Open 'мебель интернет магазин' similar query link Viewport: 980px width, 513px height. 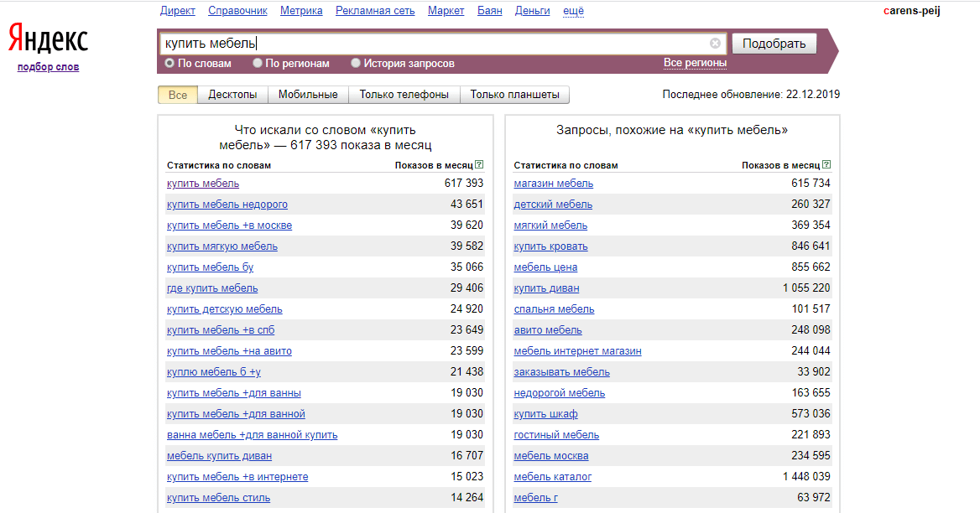(x=577, y=351)
